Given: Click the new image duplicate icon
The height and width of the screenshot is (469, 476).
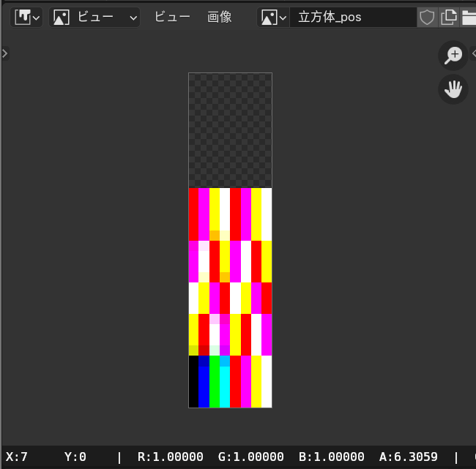Looking at the screenshot, I should 449,18.
